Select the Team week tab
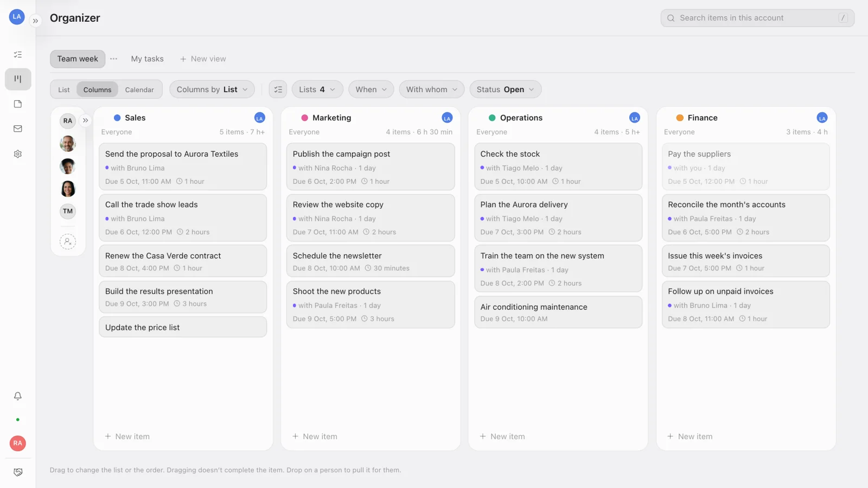Image resolution: width=868 pixels, height=488 pixels. (78, 59)
